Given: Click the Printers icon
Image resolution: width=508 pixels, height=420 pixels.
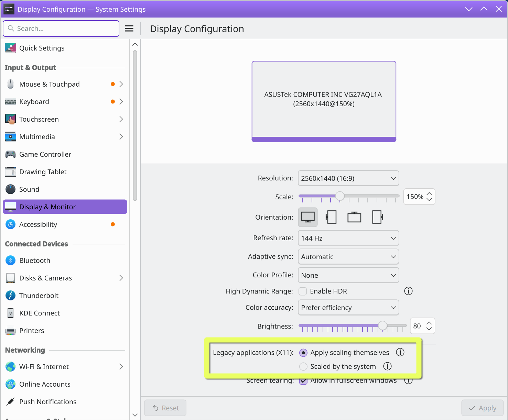Looking at the screenshot, I should [10, 331].
